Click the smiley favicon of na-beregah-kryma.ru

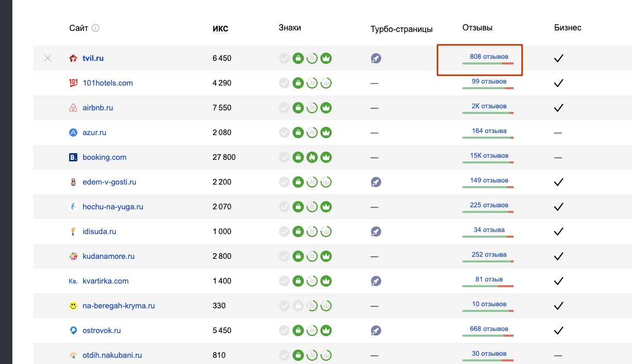(73, 306)
